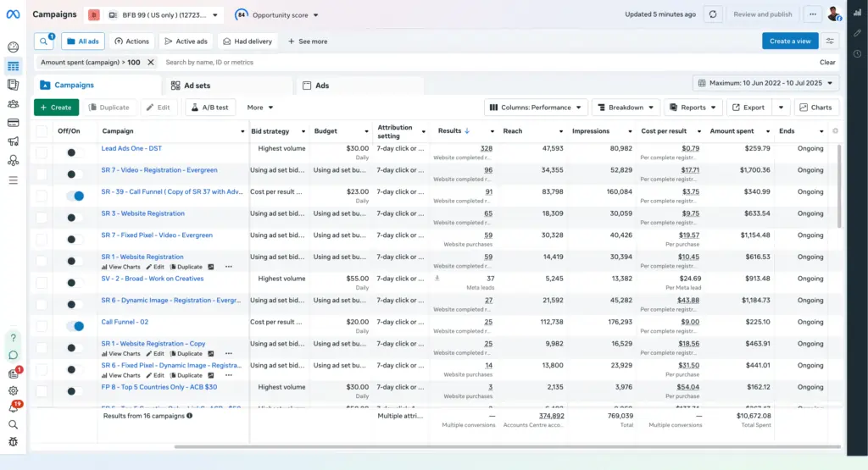Remove the Amount spent filter chip

click(151, 63)
